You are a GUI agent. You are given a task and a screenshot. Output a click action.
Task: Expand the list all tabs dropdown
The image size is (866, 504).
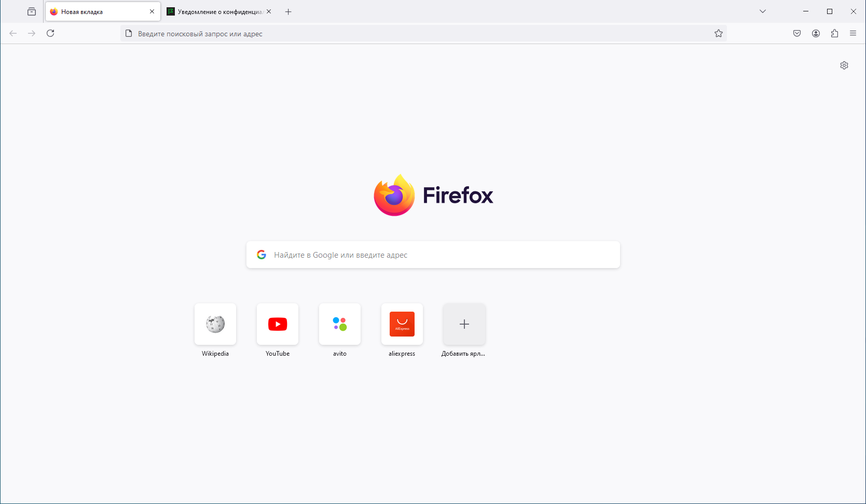[x=763, y=11]
